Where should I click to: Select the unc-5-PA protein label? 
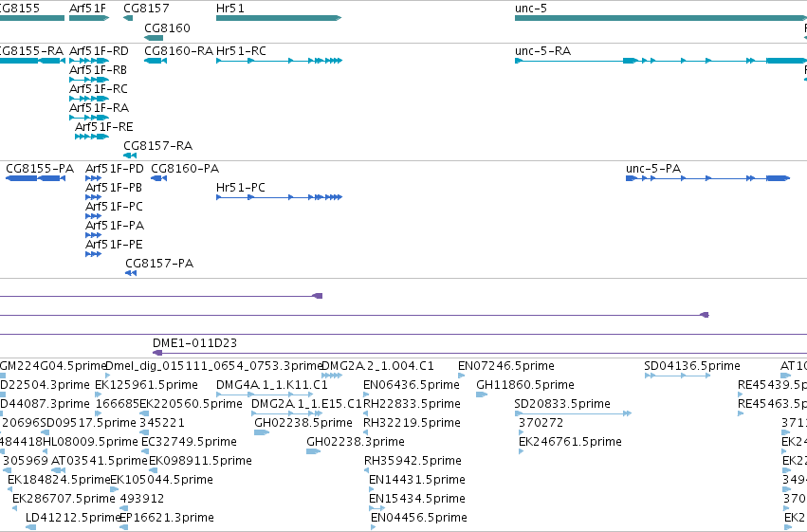(653, 169)
